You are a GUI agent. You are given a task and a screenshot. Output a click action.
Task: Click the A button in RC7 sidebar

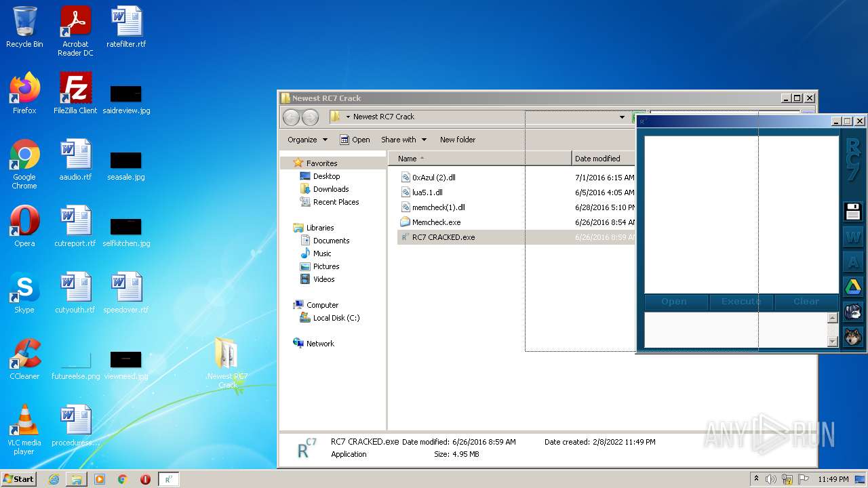pos(852,262)
